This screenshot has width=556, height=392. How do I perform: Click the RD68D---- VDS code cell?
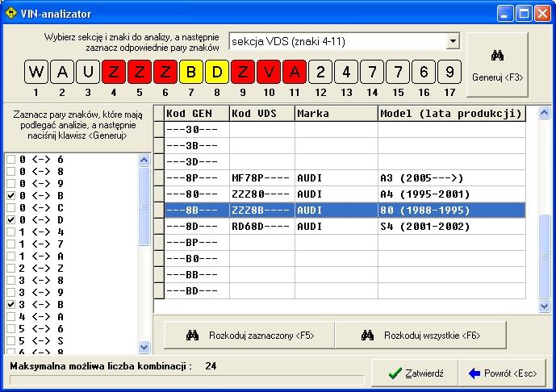(262, 226)
